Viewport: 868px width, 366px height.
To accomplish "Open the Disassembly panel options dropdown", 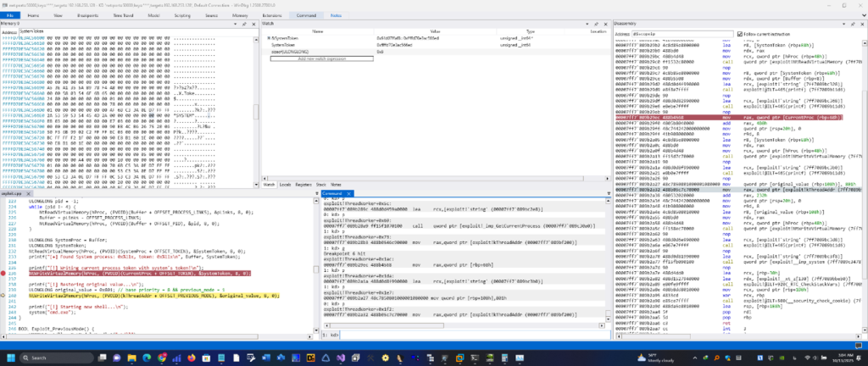I will pyautogui.click(x=845, y=24).
